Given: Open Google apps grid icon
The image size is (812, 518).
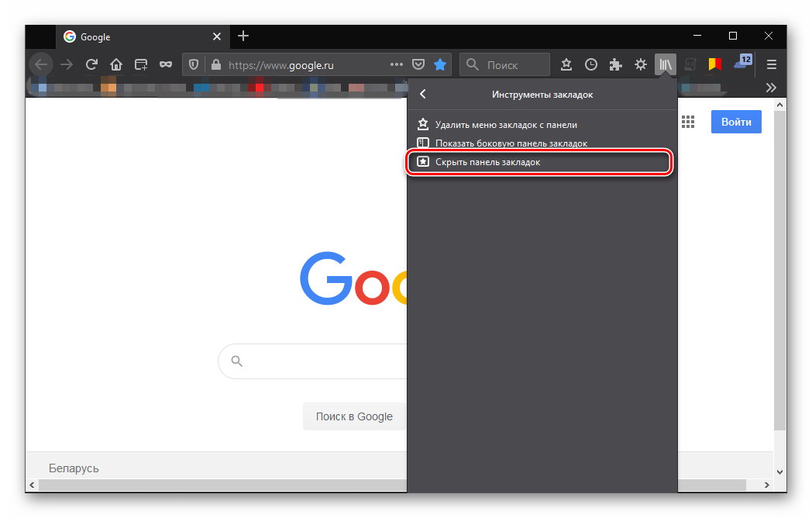Looking at the screenshot, I should pos(688,122).
